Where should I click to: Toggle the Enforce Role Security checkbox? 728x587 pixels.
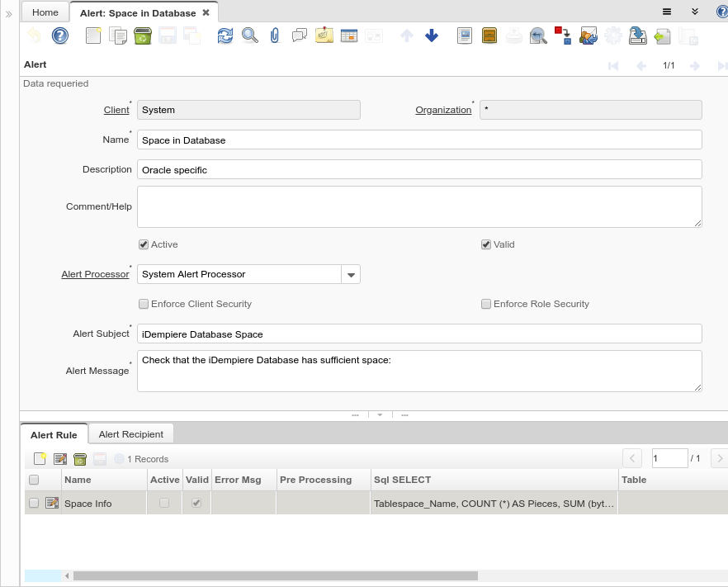pyautogui.click(x=486, y=304)
